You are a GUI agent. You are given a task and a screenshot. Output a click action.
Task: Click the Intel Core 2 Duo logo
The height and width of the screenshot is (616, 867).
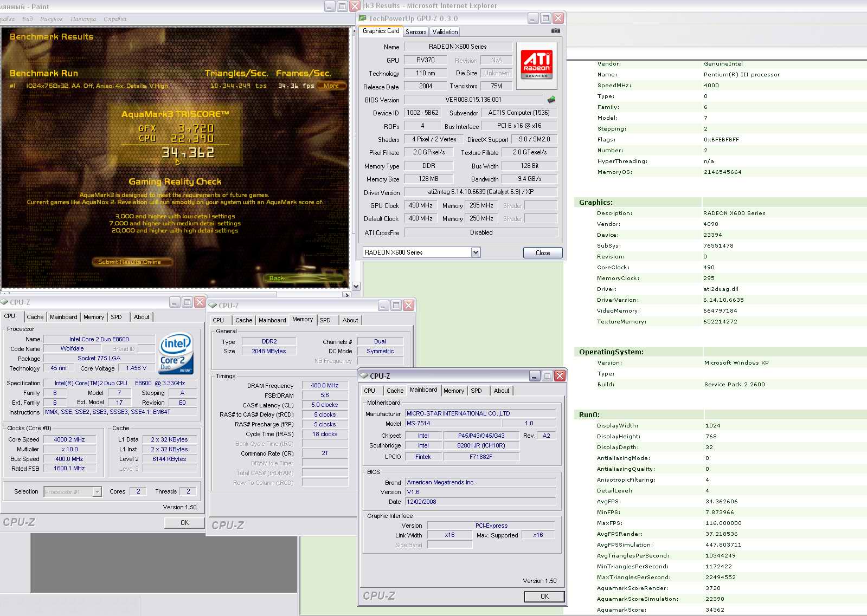click(176, 353)
